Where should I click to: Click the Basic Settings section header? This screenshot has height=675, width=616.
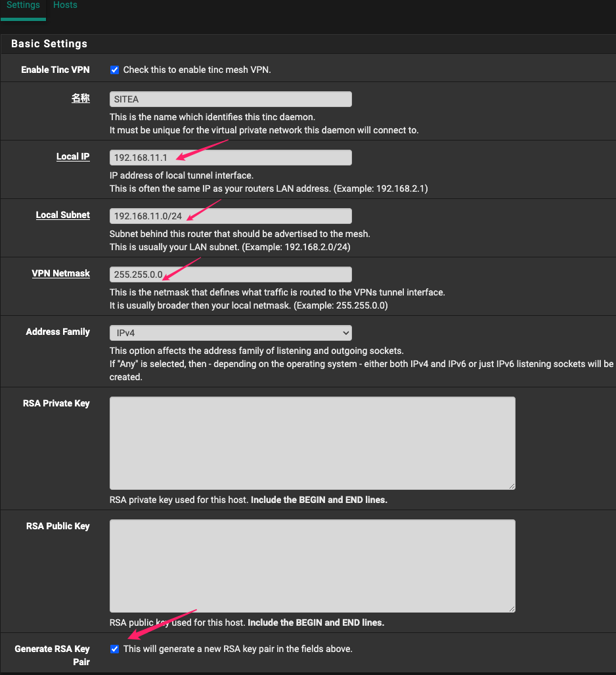(49, 44)
